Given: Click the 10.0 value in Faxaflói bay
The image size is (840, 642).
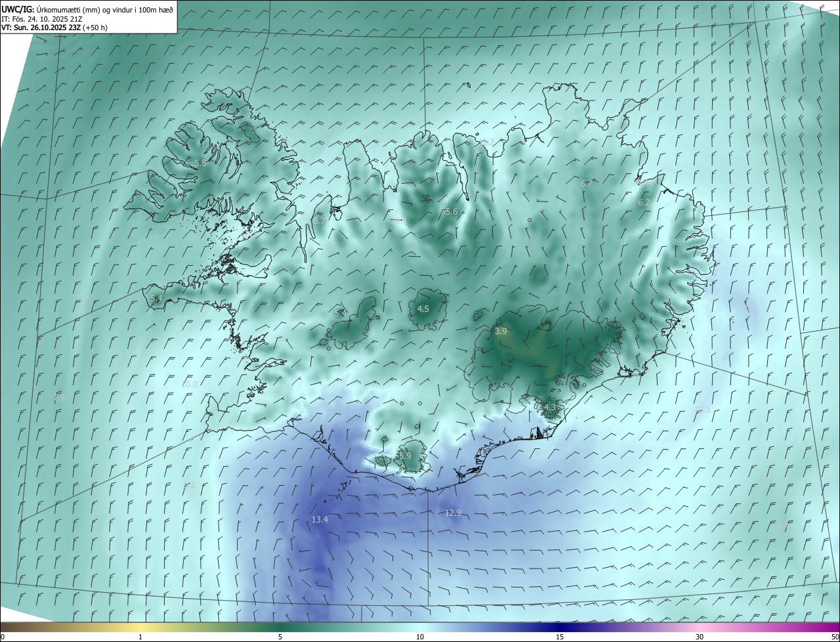Looking at the screenshot, I should (189, 384).
